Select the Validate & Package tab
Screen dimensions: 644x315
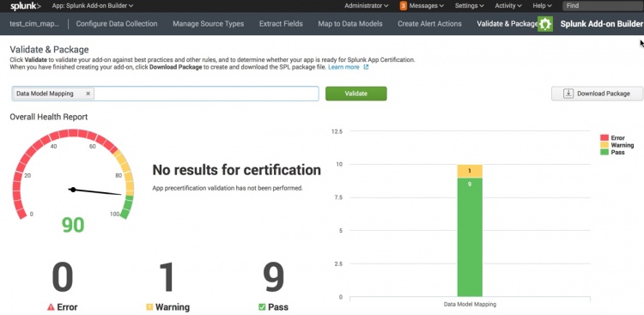507,24
